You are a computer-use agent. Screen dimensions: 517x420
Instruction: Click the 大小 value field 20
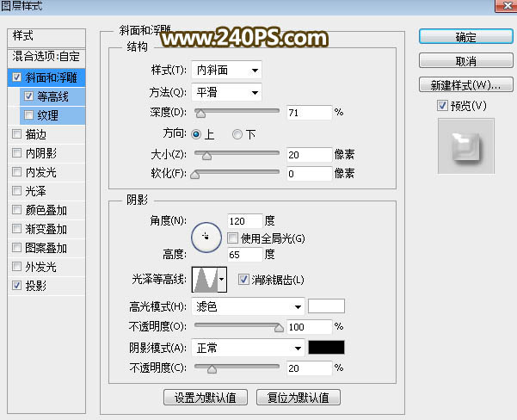click(x=310, y=155)
